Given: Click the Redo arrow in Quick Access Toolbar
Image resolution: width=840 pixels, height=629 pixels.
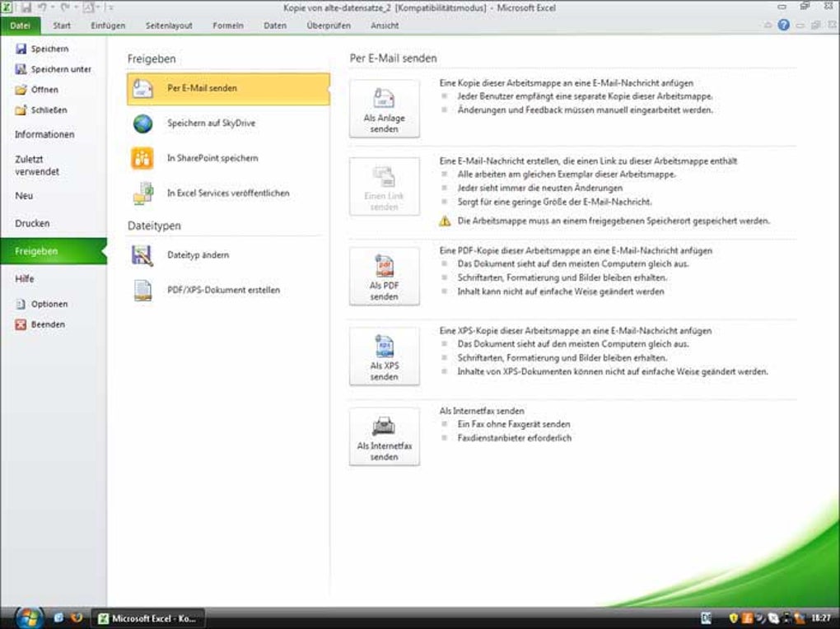Looking at the screenshot, I should (x=65, y=7).
